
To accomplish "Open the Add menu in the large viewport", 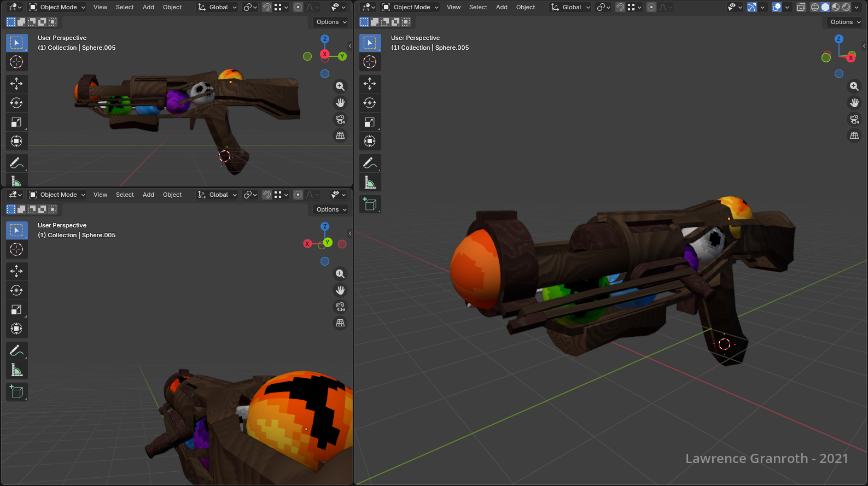I will pos(502,7).
